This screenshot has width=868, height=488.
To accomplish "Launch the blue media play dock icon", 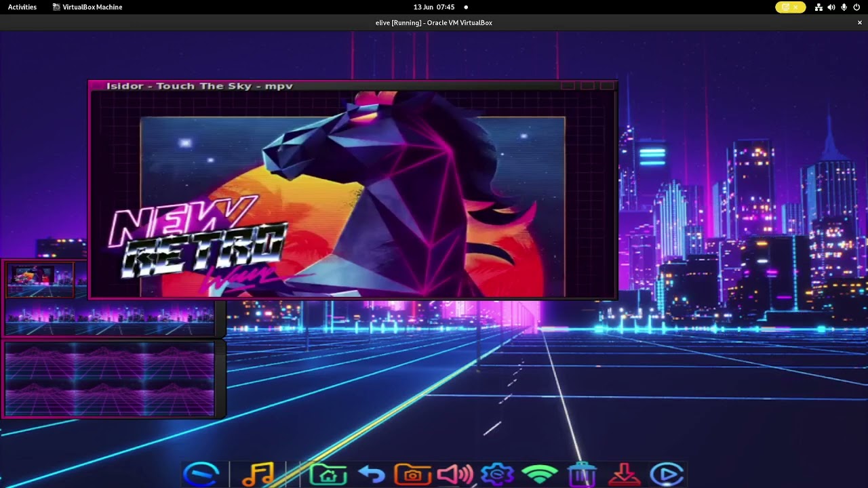I will click(667, 474).
